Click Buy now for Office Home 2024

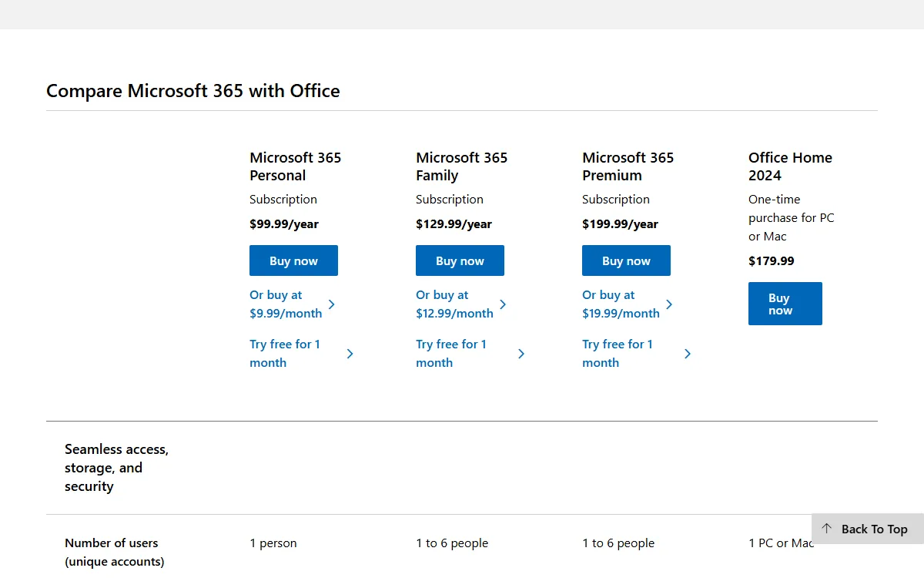click(785, 304)
